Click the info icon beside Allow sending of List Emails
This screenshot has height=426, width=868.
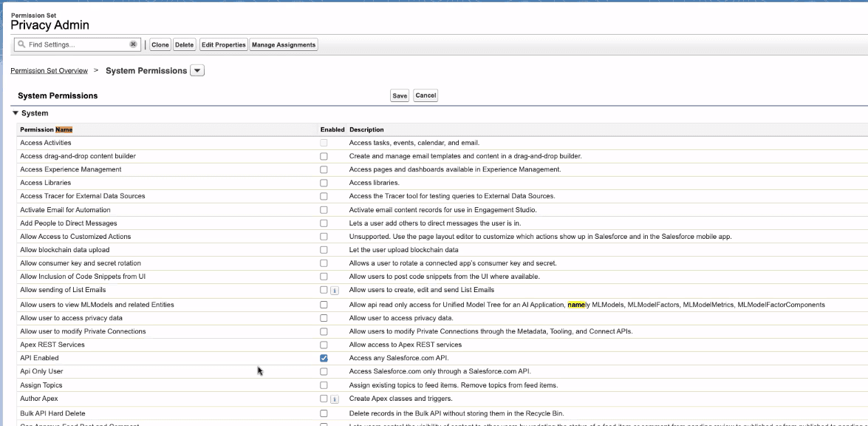333,290
